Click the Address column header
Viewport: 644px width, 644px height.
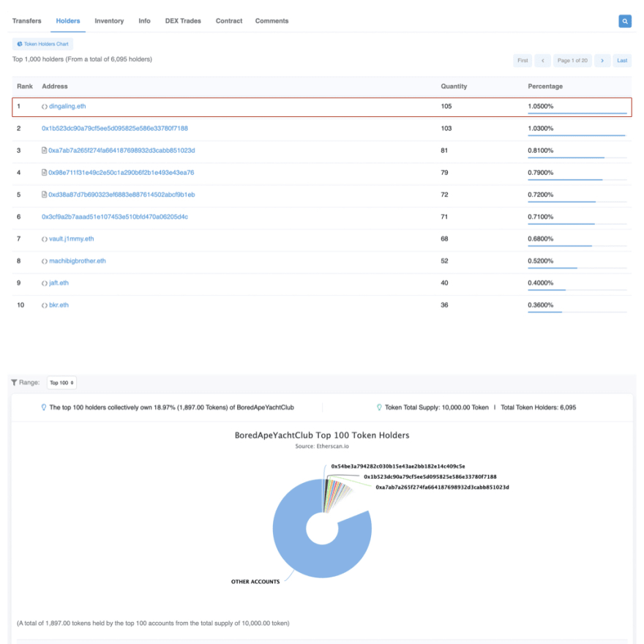click(55, 86)
